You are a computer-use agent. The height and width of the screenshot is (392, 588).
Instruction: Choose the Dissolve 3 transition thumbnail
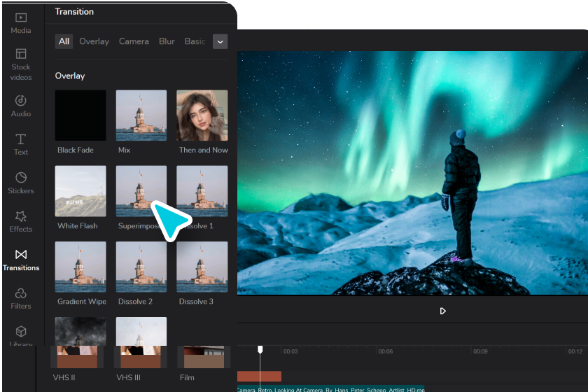tap(202, 267)
